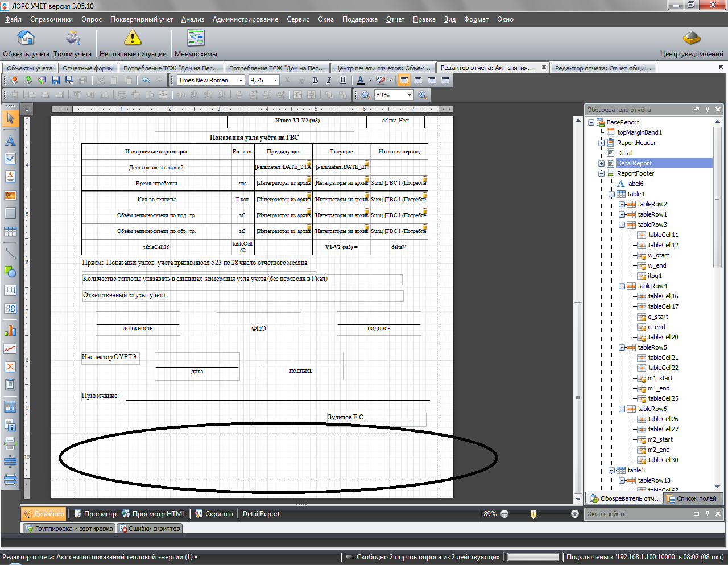Select the Pointer tool in the toolbox
728x565 pixels.
pos(10,119)
